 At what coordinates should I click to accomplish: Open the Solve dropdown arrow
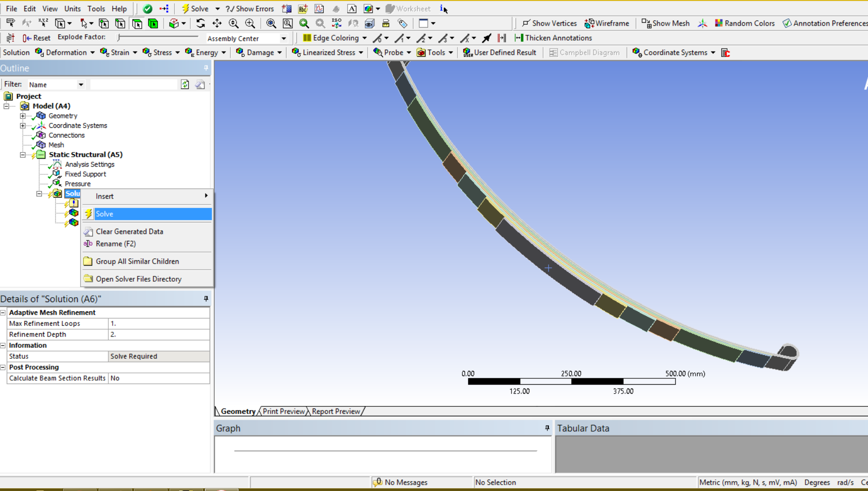click(217, 9)
